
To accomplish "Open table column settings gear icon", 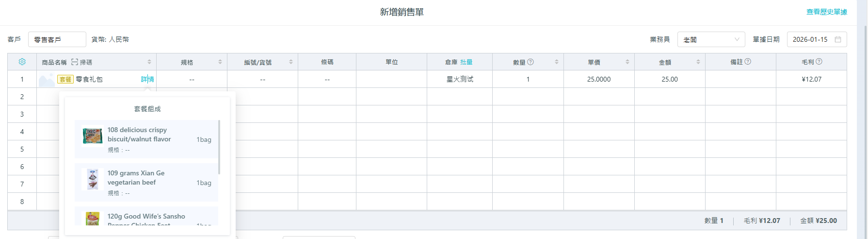I will point(22,62).
